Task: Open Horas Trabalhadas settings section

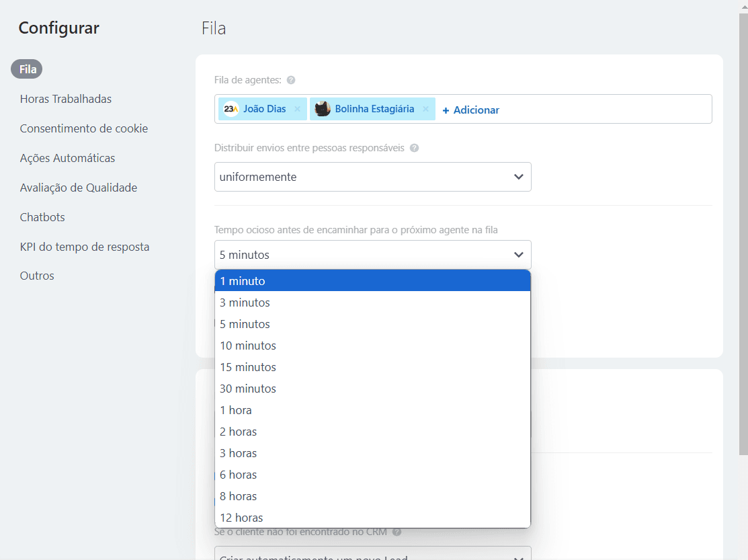Action: [x=66, y=99]
